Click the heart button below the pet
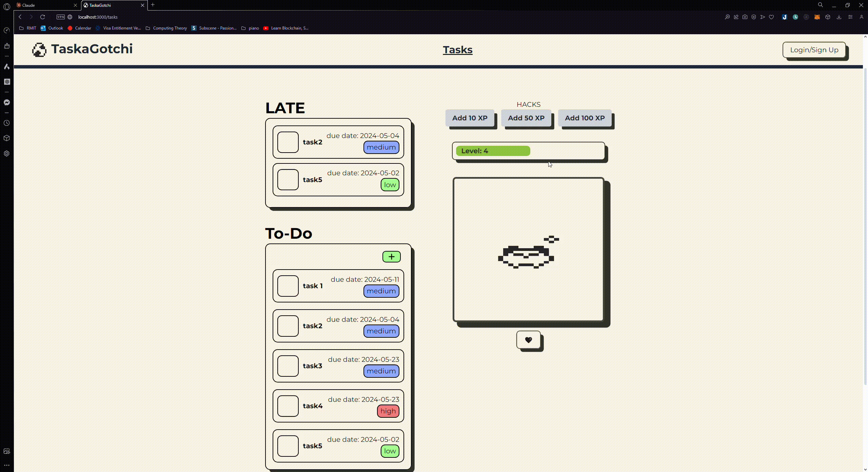This screenshot has width=868, height=472. click(528, 340)
